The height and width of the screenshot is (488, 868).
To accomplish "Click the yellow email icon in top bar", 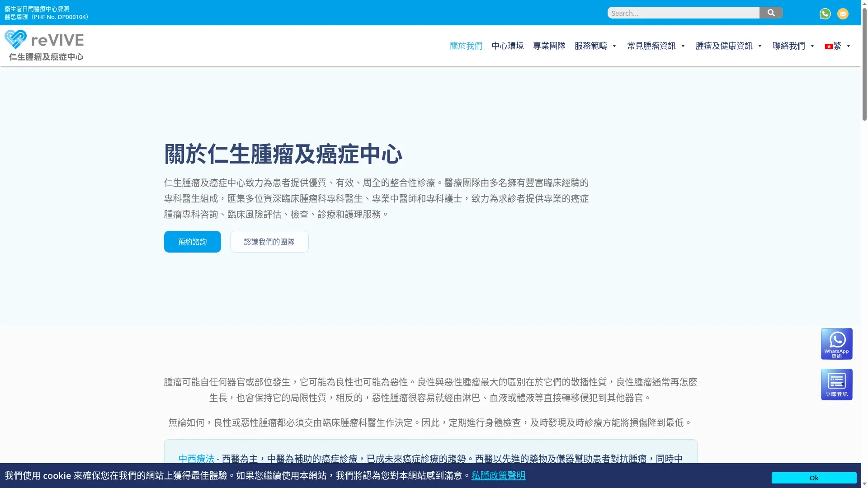I will pos(843,14).
